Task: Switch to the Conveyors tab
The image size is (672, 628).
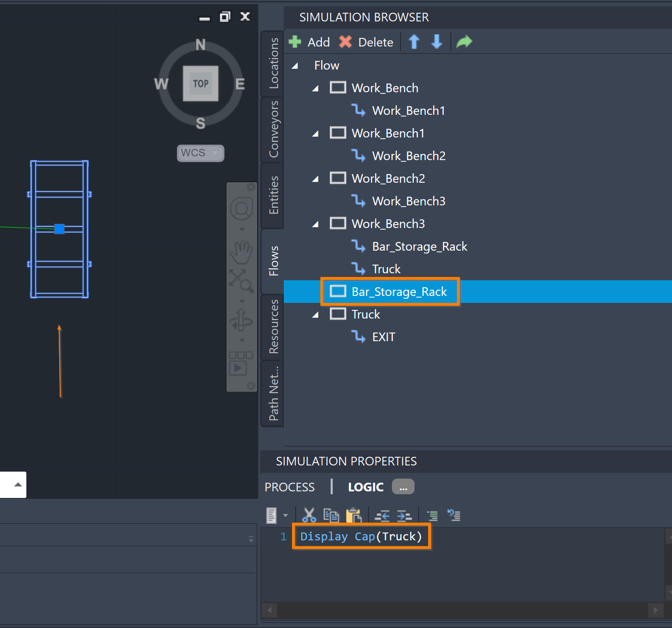Action: [273, 129]
